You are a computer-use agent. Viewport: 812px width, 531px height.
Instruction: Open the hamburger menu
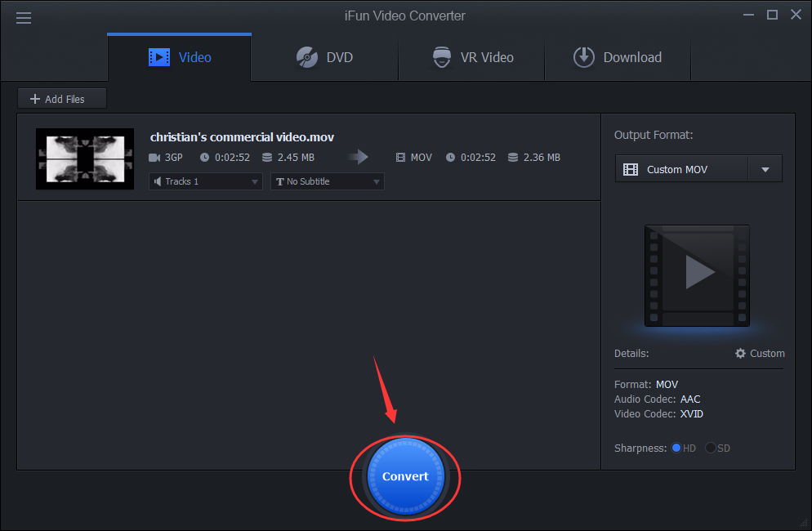[x=24, y=18]
